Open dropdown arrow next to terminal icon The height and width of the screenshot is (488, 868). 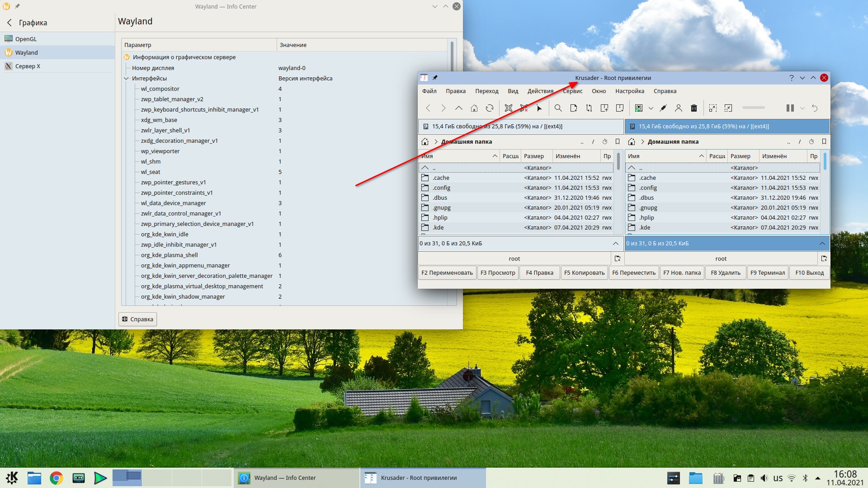pos(651,108)
